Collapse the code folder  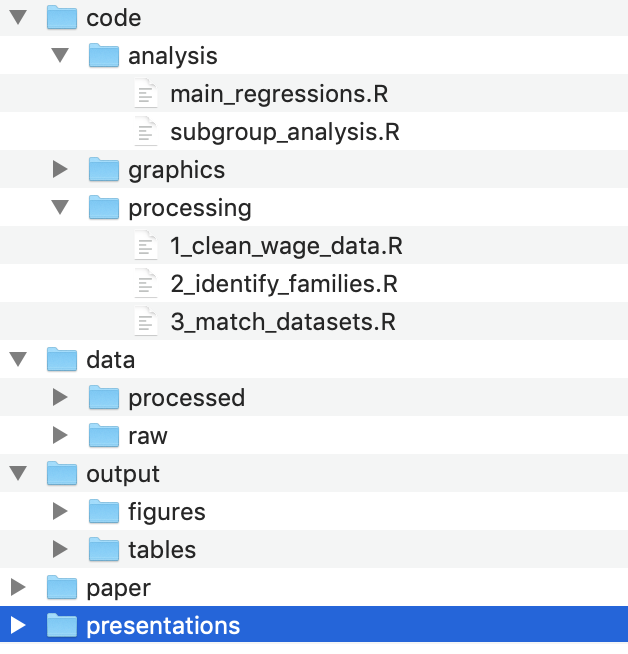point(18,18)
